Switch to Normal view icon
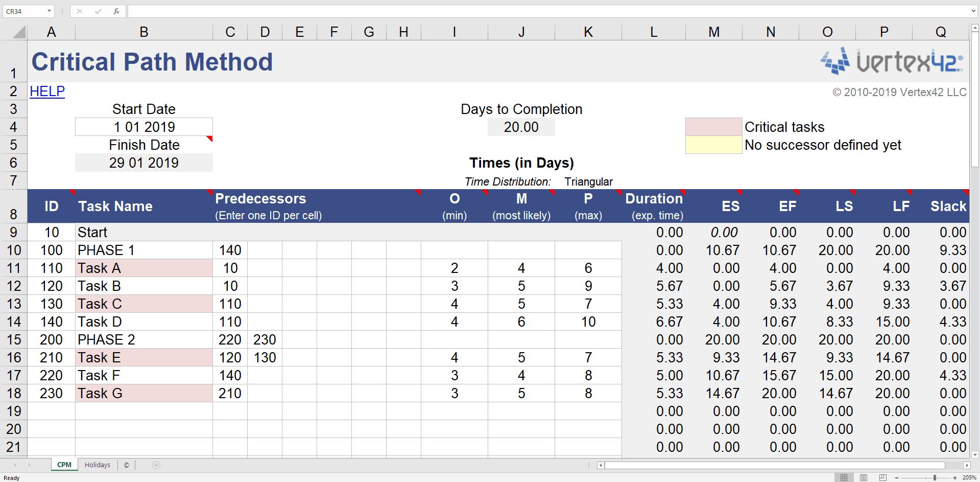Image resolution: width=980 pixels, height=482 pixels. (844, 477)
